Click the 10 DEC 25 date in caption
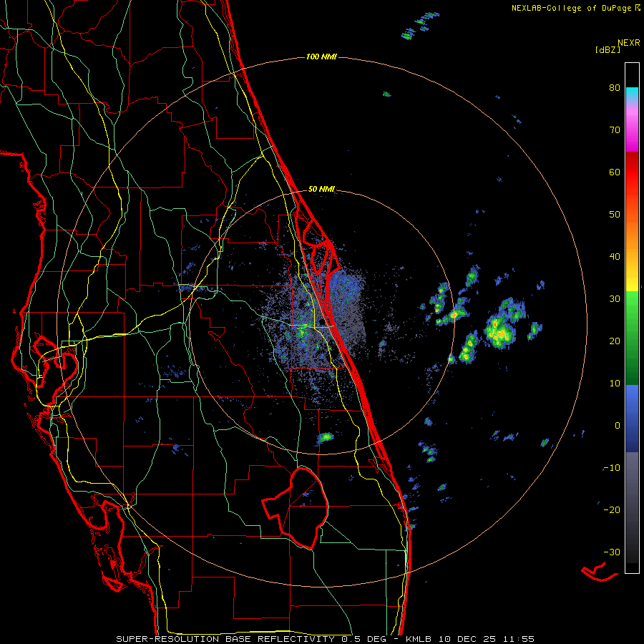This screenshot has width=644, height=644. point(467,639)
